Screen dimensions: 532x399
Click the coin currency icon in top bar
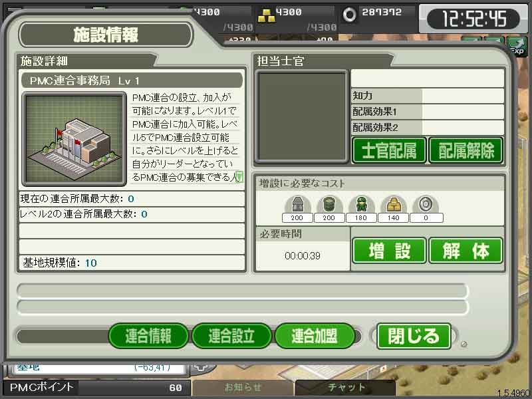349,15
